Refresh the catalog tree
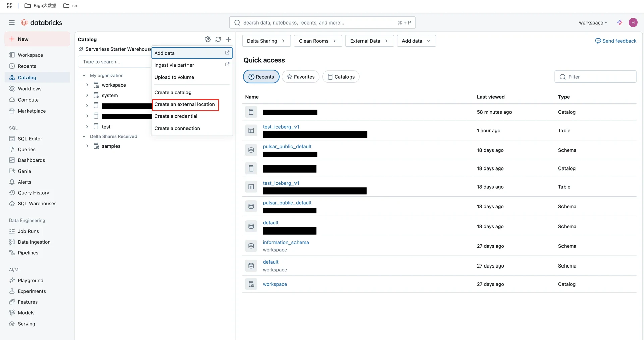644x340 pixels. [x=218, y=39]
